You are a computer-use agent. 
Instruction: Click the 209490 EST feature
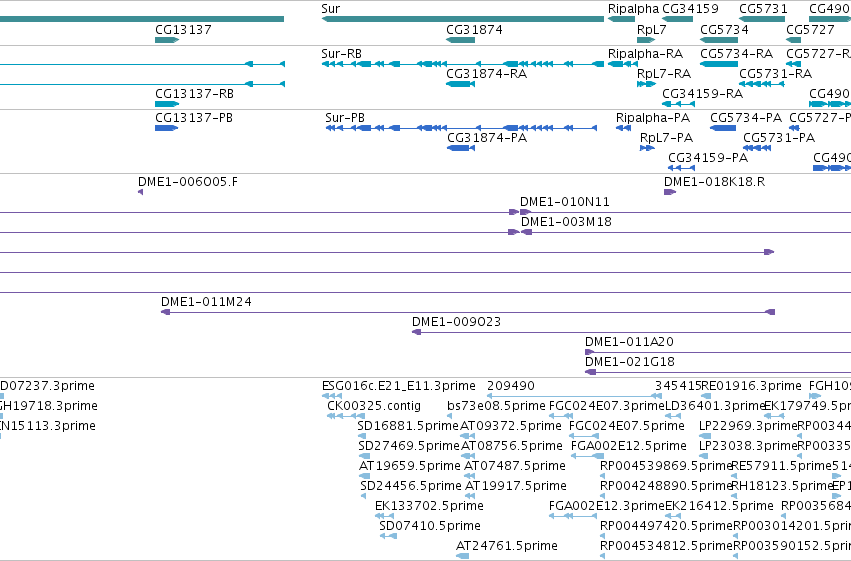pos(574,396)
